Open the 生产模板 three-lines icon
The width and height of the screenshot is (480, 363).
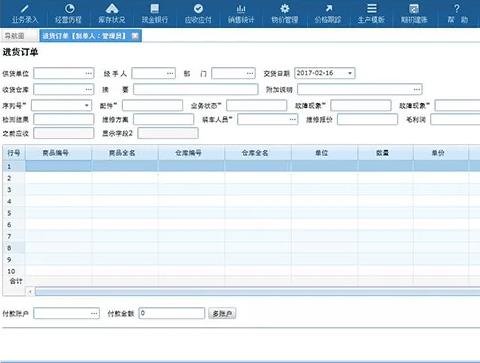[372, 8]
